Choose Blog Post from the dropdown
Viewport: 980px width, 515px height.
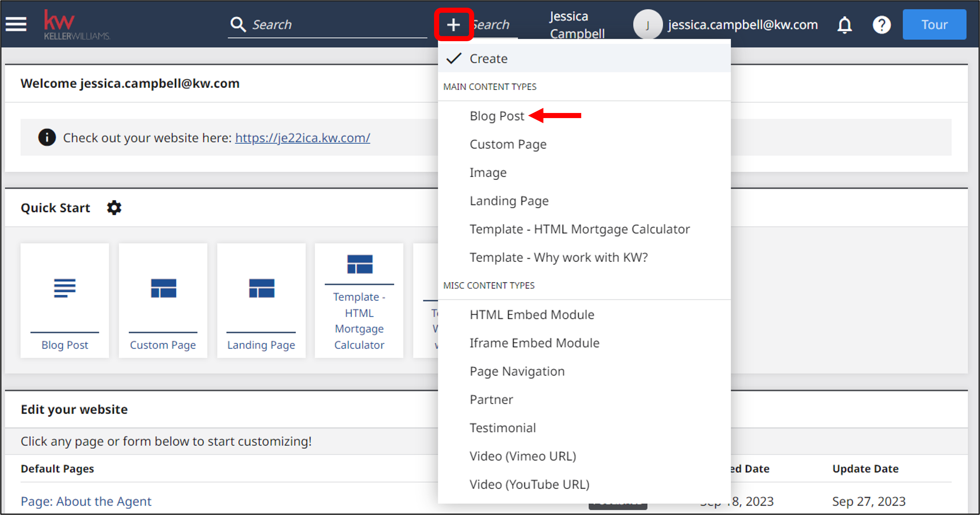tap(496, 116)
